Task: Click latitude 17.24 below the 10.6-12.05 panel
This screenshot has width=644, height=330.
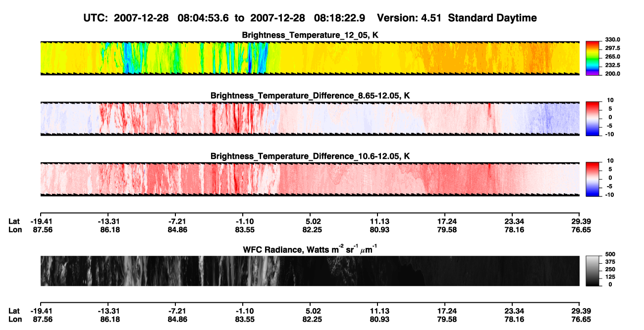Action: pyautogui.click(x=445, y=221)
